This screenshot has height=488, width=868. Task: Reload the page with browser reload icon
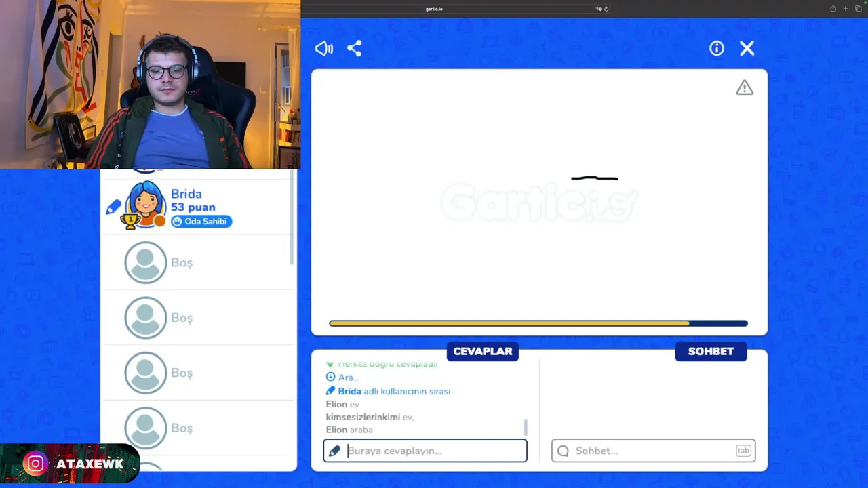click(606, 9)
